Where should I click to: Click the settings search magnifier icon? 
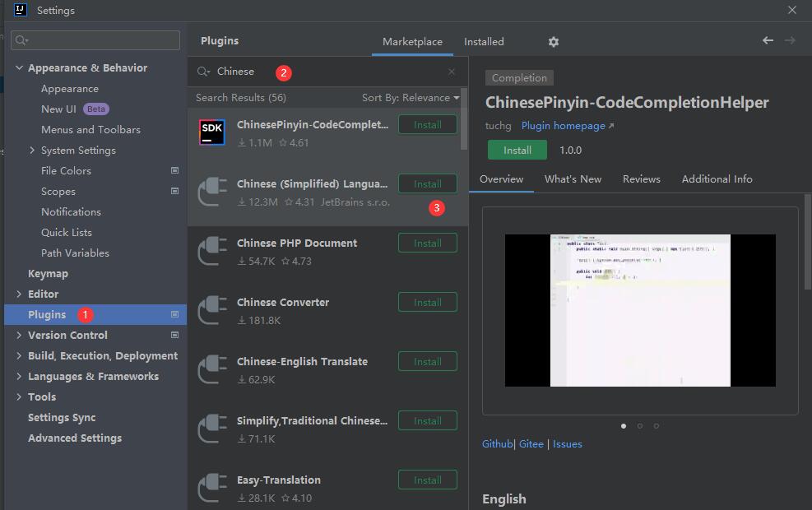point(21,39)
